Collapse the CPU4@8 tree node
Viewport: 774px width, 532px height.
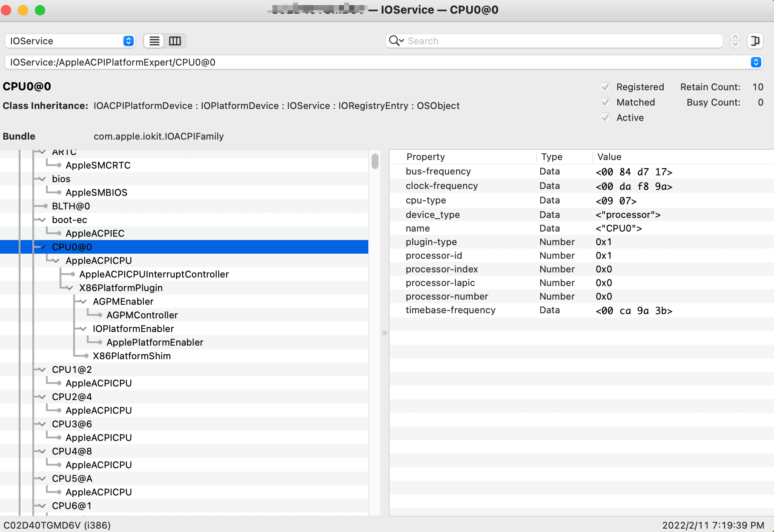point(42,451)
